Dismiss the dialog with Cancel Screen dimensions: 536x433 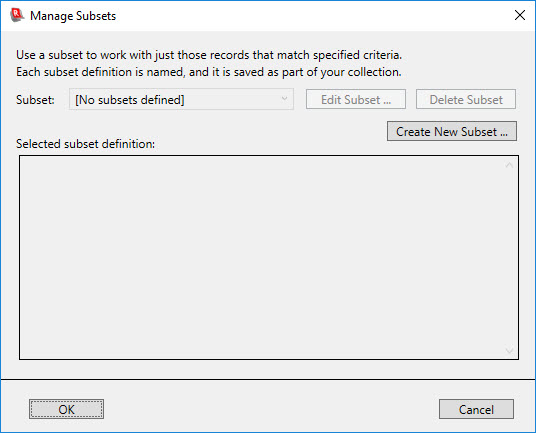tap(476, 409)
